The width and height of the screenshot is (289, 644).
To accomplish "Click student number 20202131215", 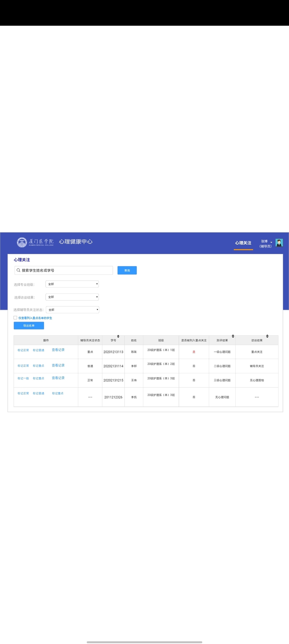I will pyautogui.click(x=113, y=380).
